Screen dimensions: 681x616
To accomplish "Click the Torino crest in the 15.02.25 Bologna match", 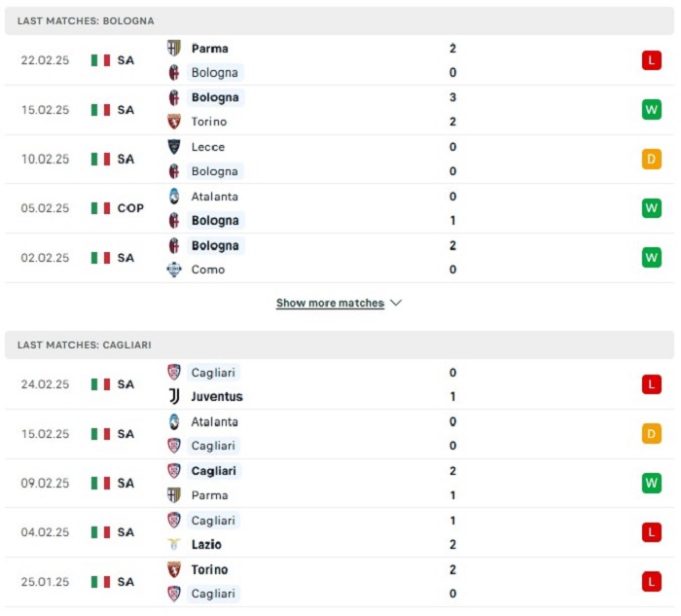I will click(x=174, y=122).
